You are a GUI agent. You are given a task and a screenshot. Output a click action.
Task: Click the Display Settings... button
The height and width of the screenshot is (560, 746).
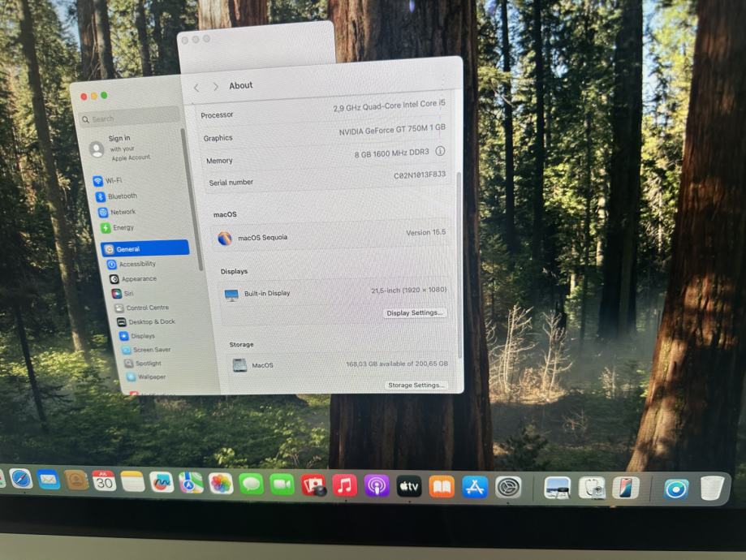point(415,313)
